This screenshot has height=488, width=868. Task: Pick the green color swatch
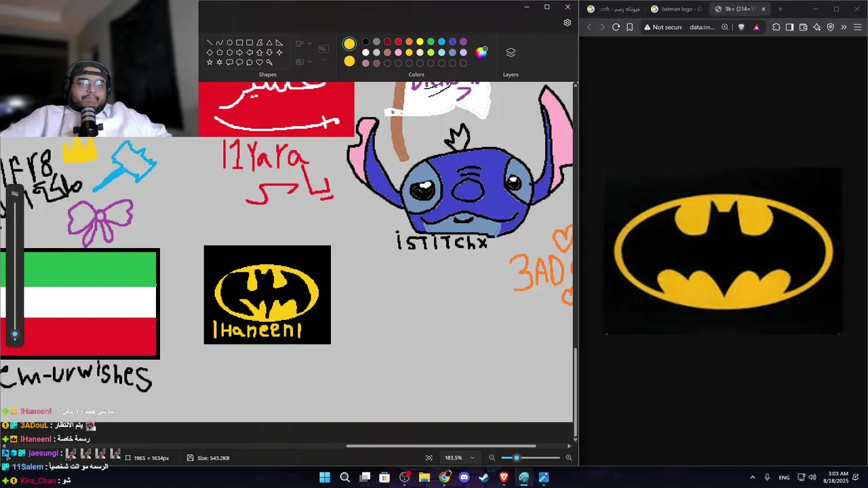coord(431,42)
